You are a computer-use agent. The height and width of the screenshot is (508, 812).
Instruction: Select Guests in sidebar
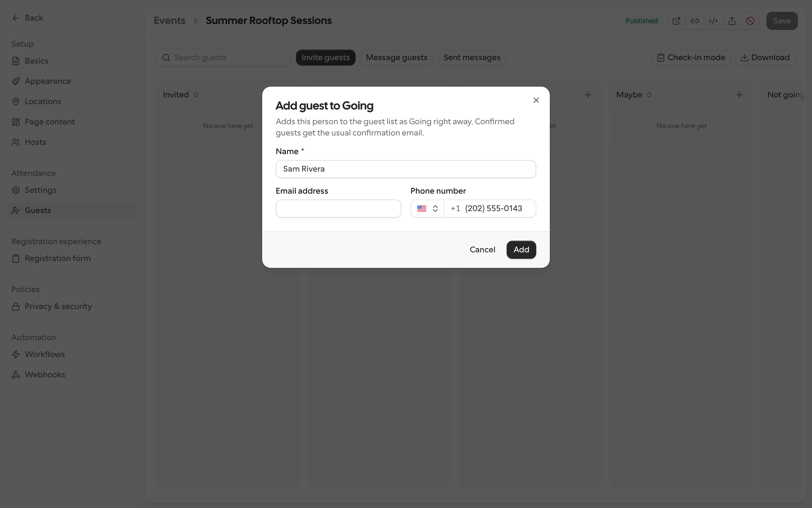72,210
